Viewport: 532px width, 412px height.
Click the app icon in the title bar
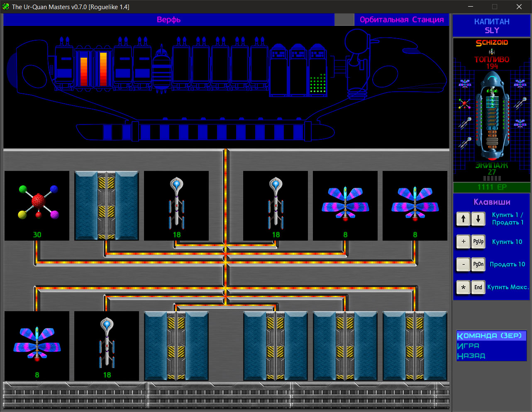click(x=6, y=7)
